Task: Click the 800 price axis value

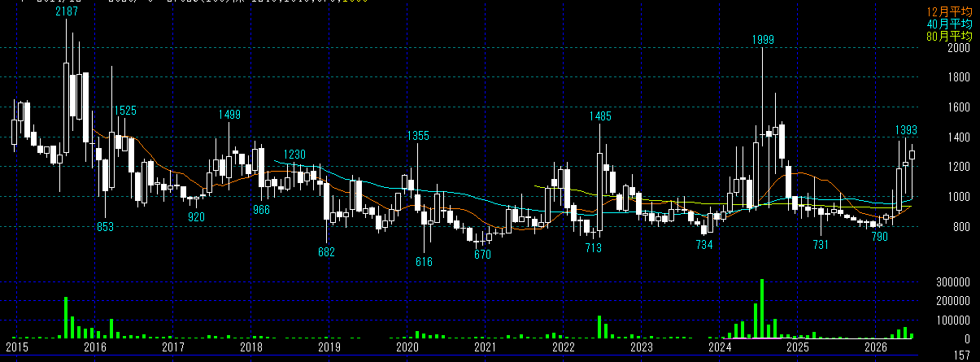Action: (962, 226)
